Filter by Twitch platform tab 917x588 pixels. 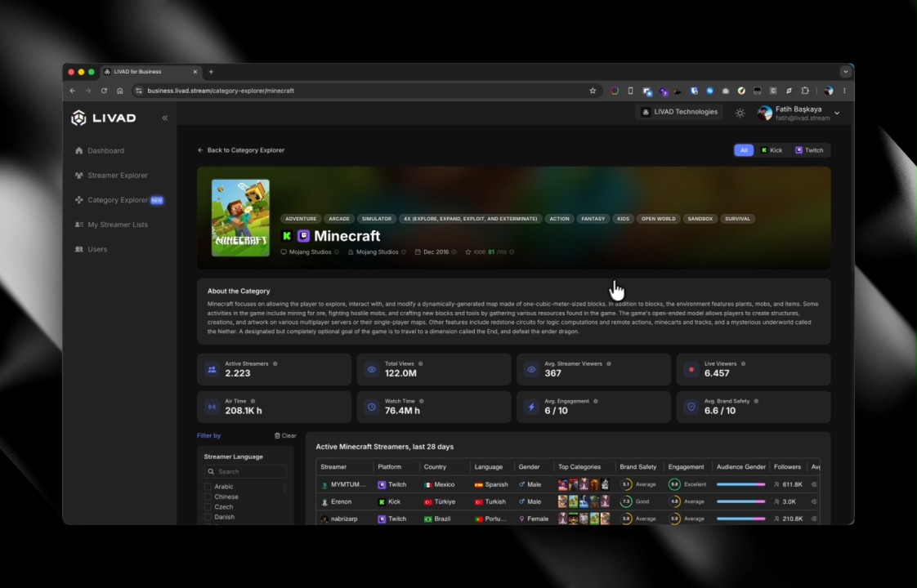[x=809, y=150]
